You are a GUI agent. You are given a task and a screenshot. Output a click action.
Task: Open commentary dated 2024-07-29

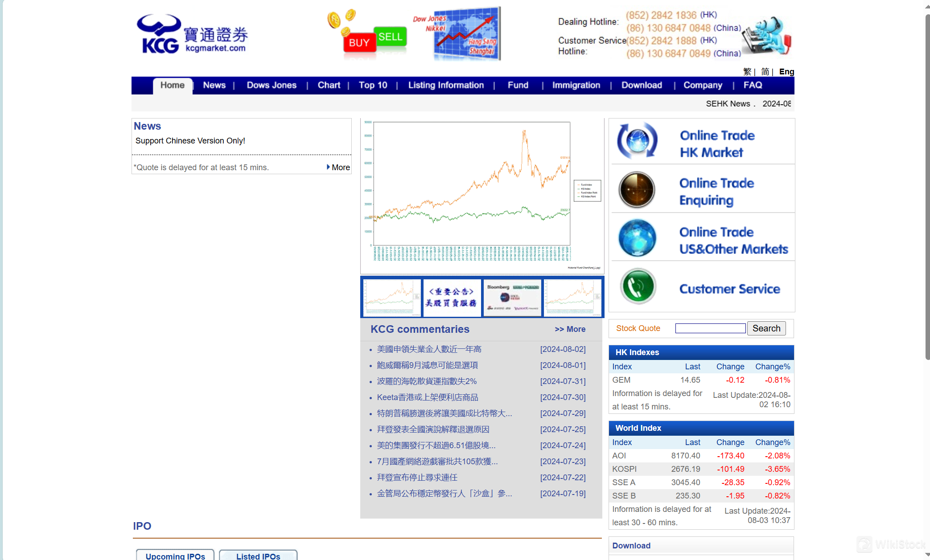point(444,413)
